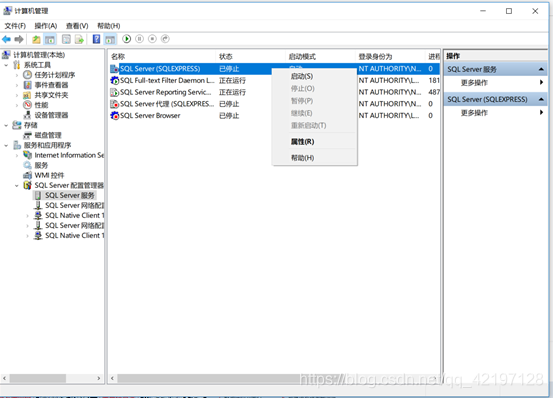Click the Start Service play toolbar icon
Screen dimensions: 553x398
tap(127, 39)
